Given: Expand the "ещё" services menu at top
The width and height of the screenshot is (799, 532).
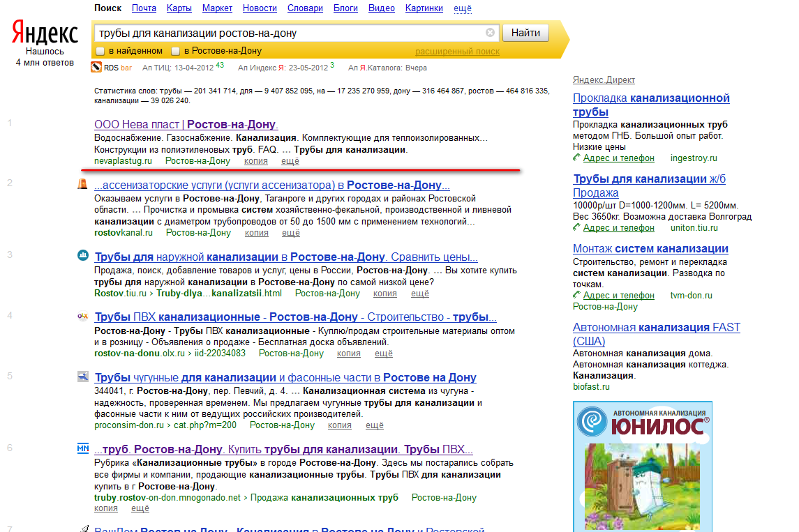Looking at the screenshot, I should 463,8.
